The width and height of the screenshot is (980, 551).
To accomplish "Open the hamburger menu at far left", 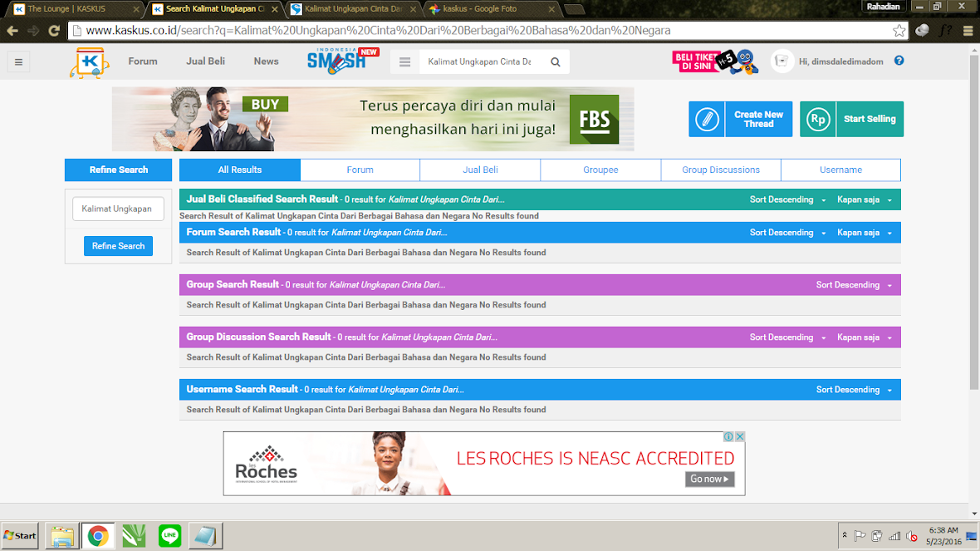I will click(18, 61).
